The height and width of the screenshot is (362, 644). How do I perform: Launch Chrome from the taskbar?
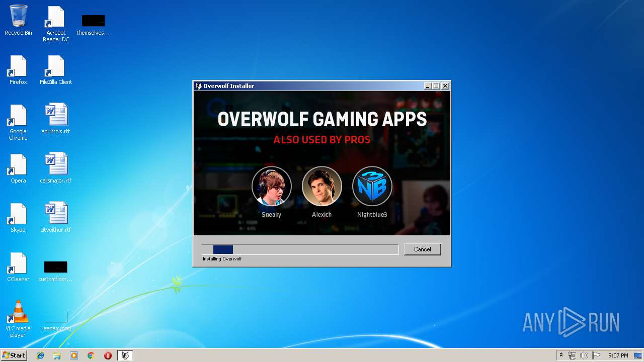tap(91, 355)
